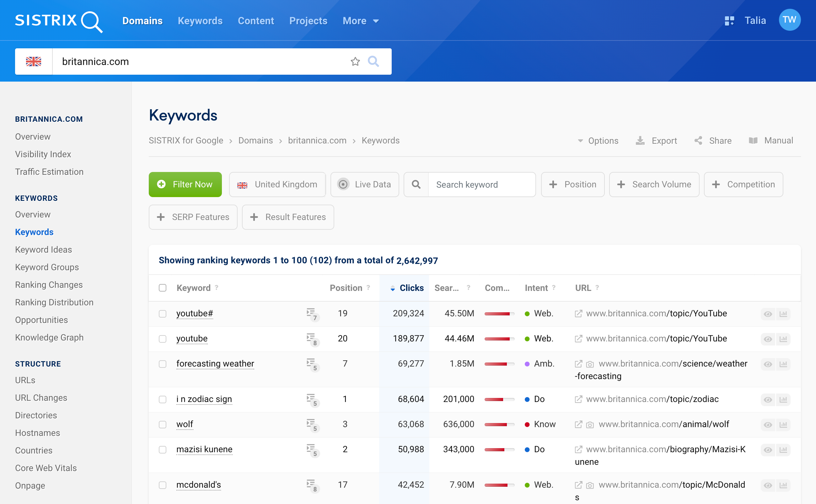Show chart icon for mcdonald's row
The image size is (816, 504).
tap(783, 485)
